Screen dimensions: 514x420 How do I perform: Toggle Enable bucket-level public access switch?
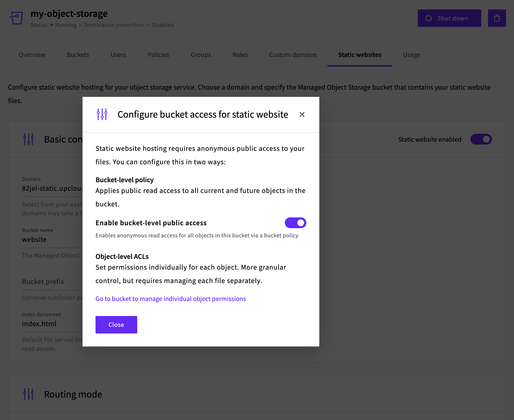295,223
